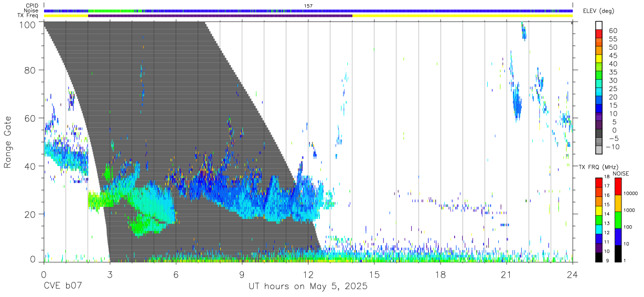The height and width of the screenshot is (297, 644).
Task: Click the '1000' label on NOISE colorbar
Action: [630, 210]
